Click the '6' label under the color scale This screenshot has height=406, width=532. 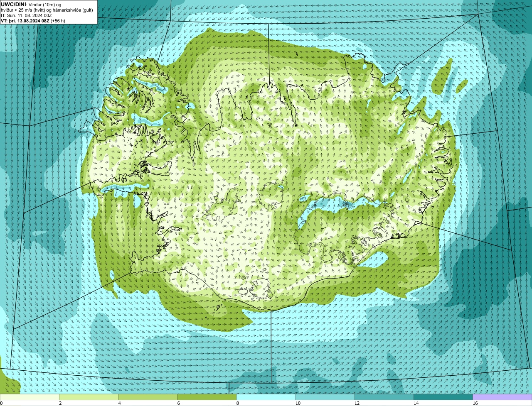point(179,403)
